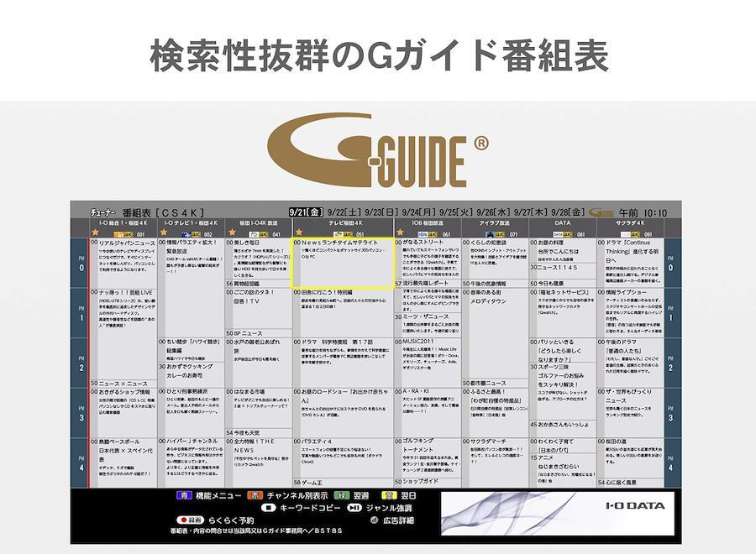This screenshot has width=756, height=554.
Task: Click the red チャンネル別表示 color button icon
Action: (x=255, y=495)
